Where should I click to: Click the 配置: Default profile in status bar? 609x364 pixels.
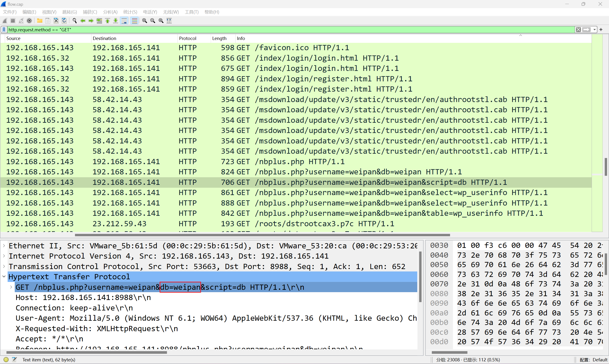pos(594,359)
